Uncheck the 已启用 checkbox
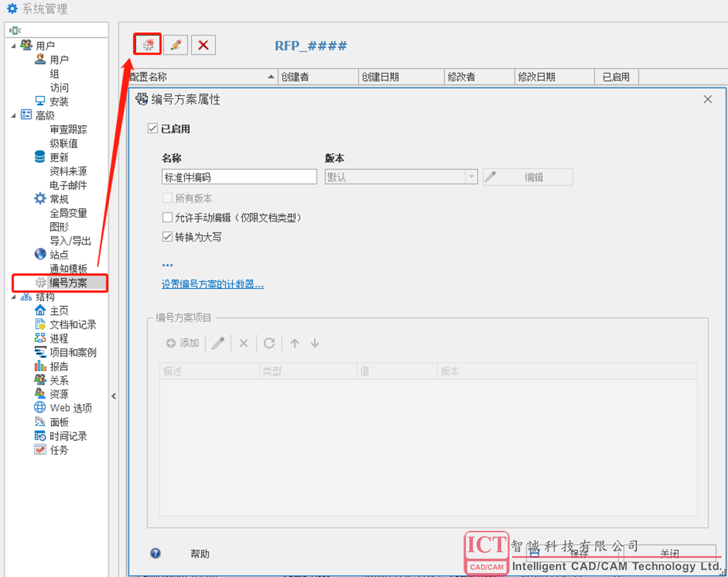 coord(153,129)
